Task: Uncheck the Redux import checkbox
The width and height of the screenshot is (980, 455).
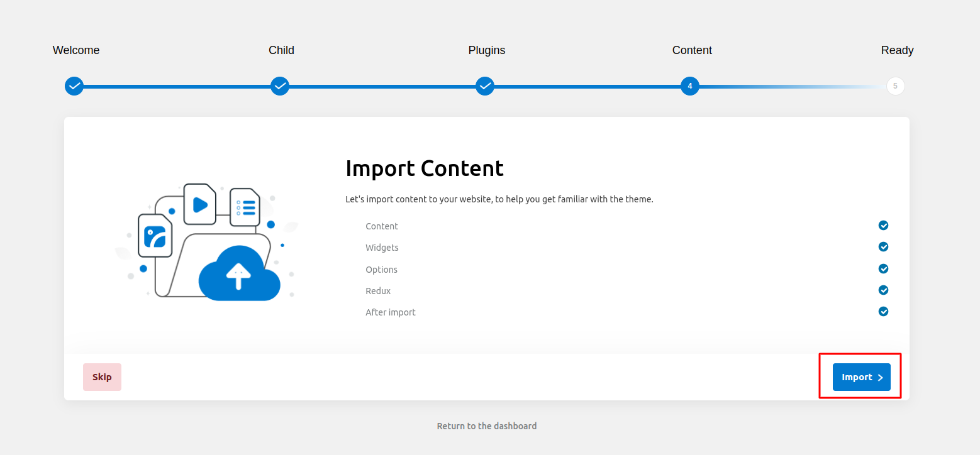Action: 883,290
